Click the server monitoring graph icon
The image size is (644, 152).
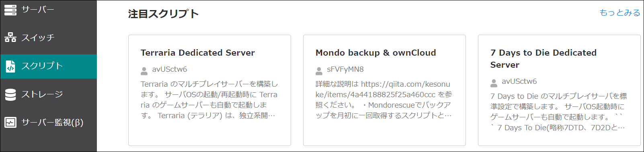coord(10,122)
